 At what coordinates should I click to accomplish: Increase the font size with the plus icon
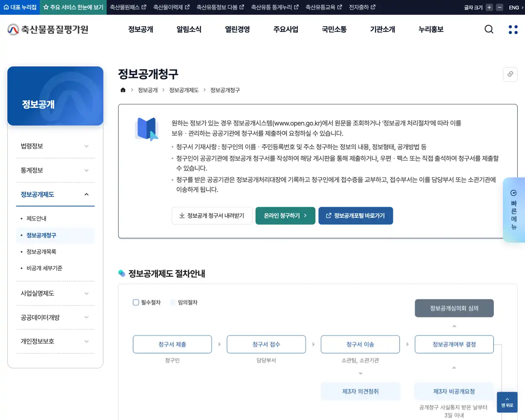[488, 7]
